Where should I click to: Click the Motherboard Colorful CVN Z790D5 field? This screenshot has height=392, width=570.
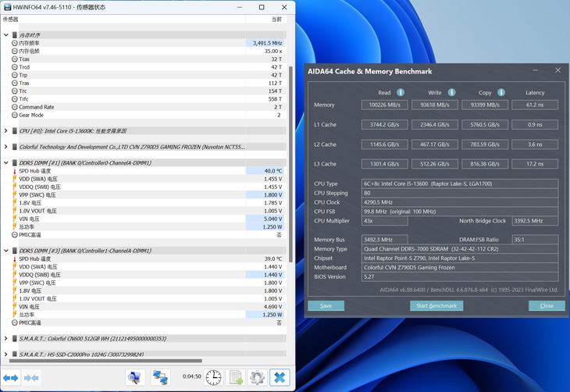tap(460, 267)
